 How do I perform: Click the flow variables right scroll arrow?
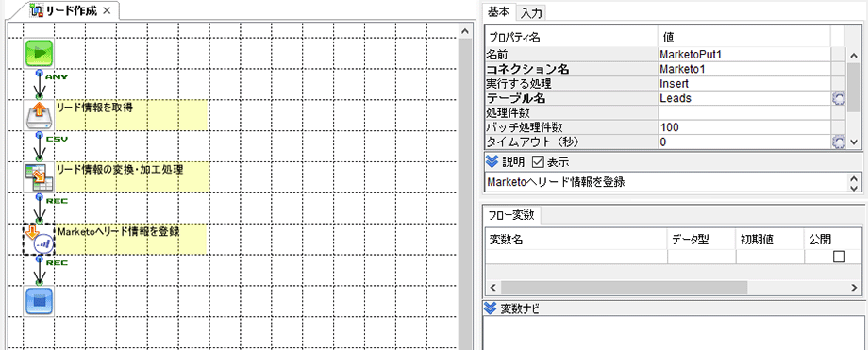coord(854,288)
